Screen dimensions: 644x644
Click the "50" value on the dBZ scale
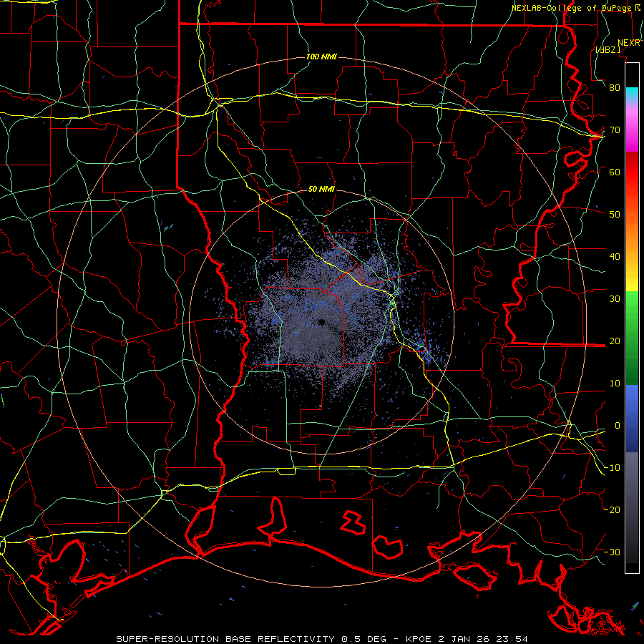[x=615, y=215]
